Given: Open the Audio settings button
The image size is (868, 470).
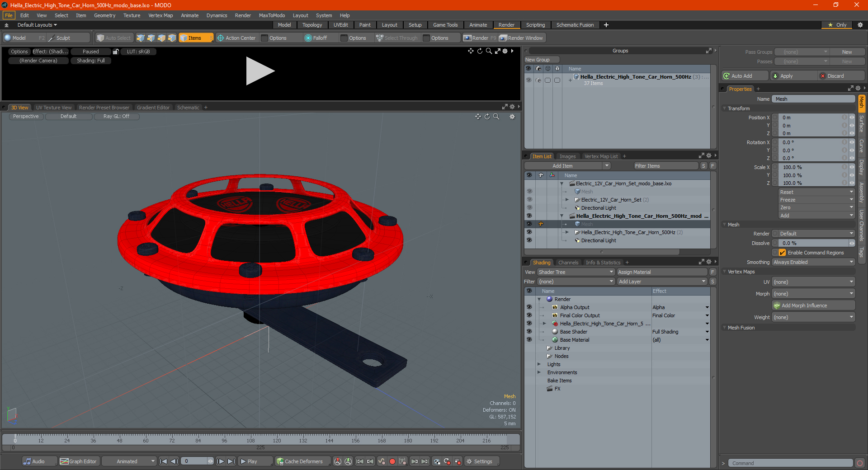Looking at the screenshot, I should point(39,461).
